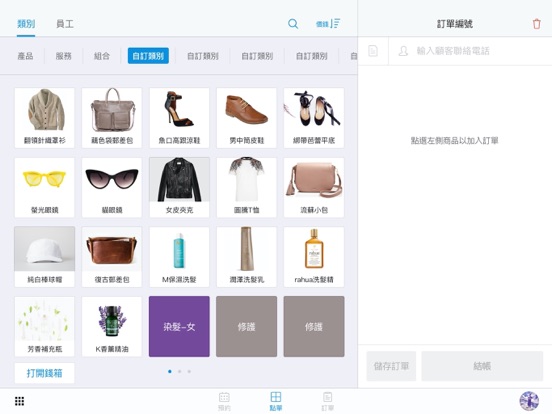Image resolution: width=552 pixels, height=414 pixels.
Task: Open the user avatar profile
Action: [x=529, y=401]
